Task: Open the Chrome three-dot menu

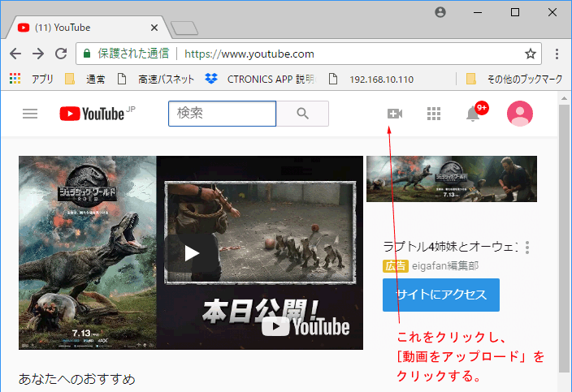Action: click(557, 54)
